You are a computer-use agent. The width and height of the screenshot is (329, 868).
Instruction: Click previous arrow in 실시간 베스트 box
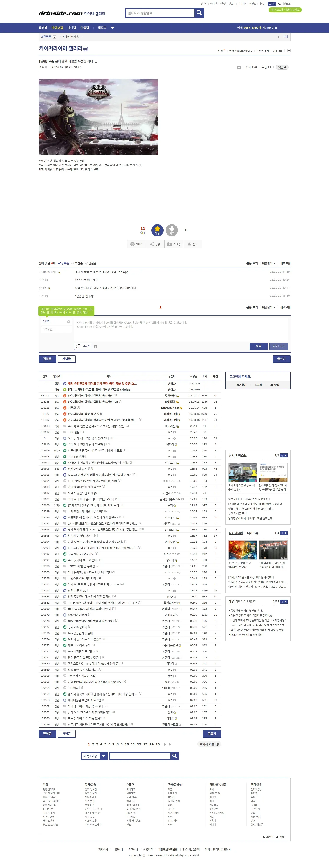[x=282, y=456]
